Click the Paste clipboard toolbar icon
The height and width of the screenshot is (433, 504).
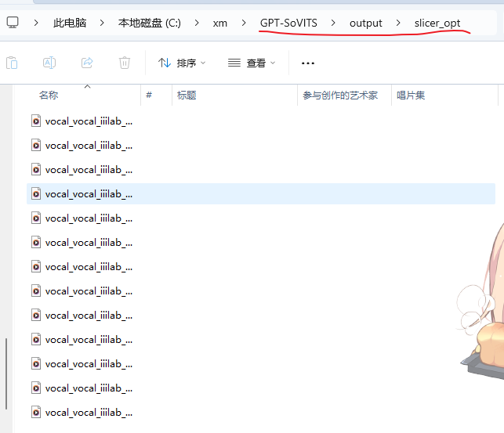click(12, 63)
